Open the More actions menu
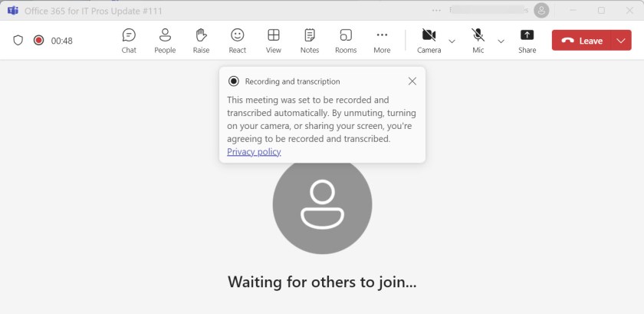 click(x=382, y=41)
